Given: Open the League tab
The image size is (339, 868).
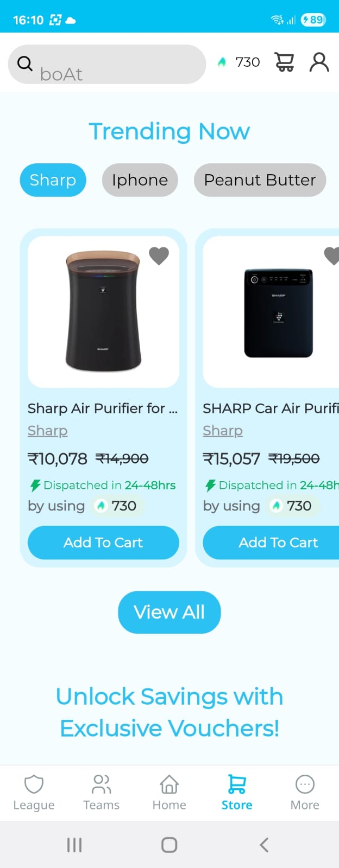Looking at the screenshot, I should click(34, 793).
